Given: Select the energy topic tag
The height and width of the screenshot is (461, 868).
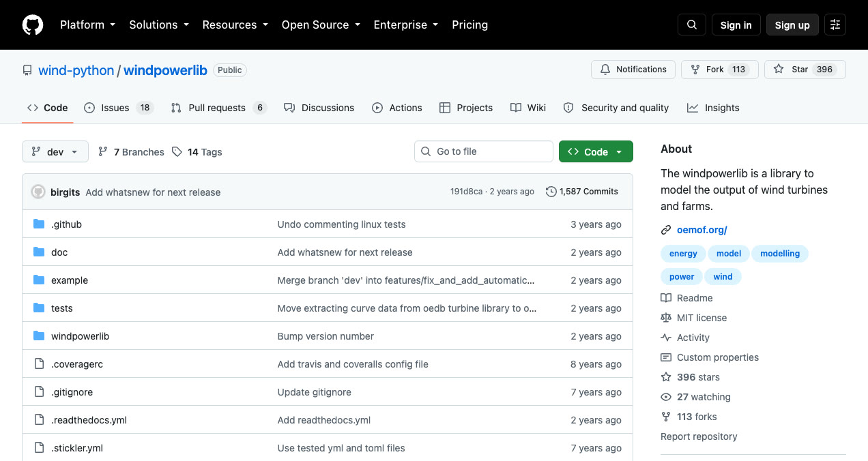Looking at the screenshot, I should tap(683, 254).
